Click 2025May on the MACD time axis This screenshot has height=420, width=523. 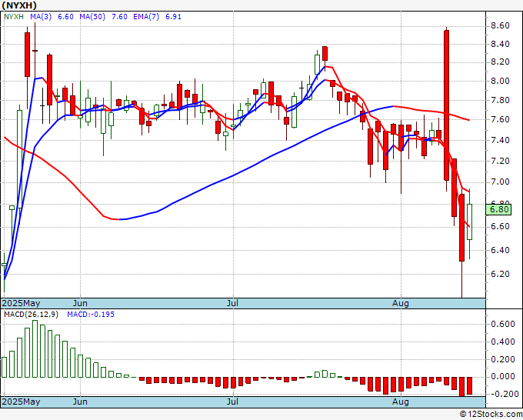(x=21, y=402)
